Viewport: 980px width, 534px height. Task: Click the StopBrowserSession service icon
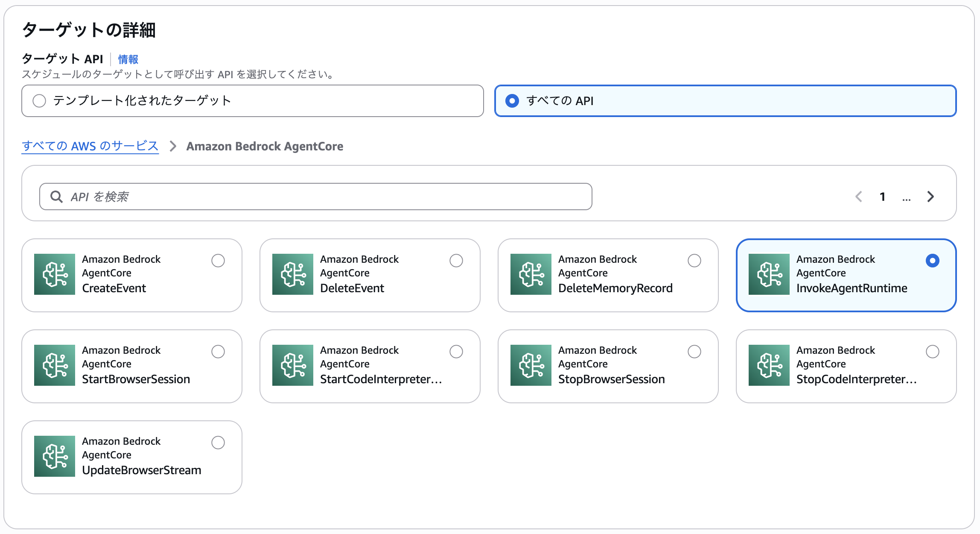pyautogui.click(x=531, y=365)
